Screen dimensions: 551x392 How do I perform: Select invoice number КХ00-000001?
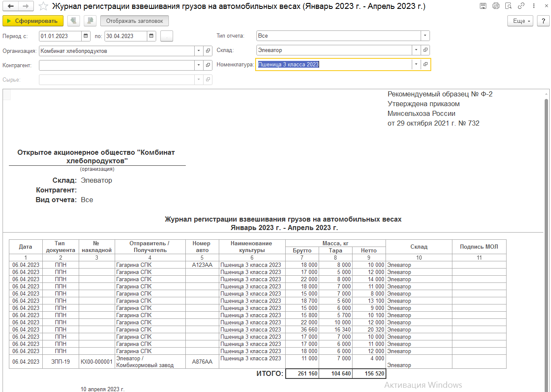tap(96, 362)
